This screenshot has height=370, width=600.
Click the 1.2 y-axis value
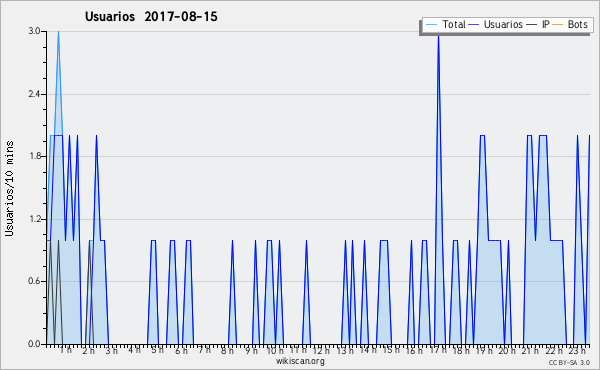click(34, 219)
